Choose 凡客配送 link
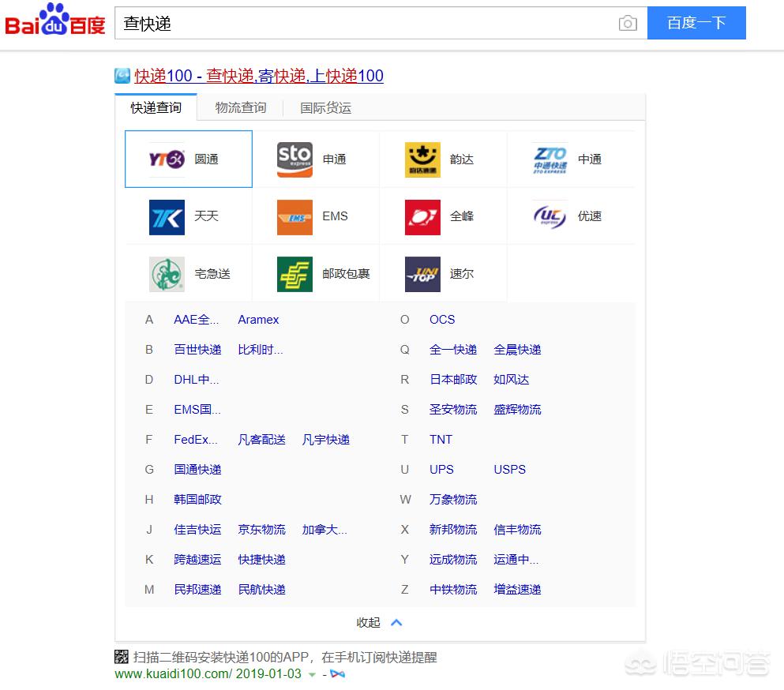This screenshot has width=784, height=690. 261,440
